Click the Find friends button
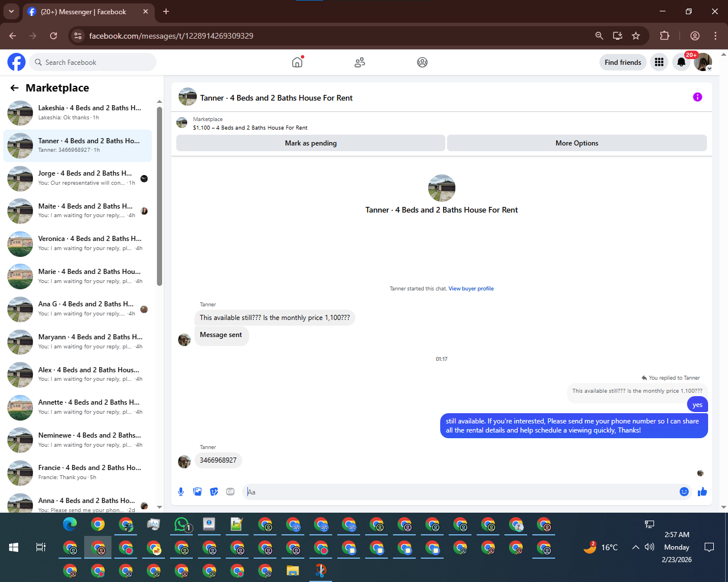 [x=623, y=62]
